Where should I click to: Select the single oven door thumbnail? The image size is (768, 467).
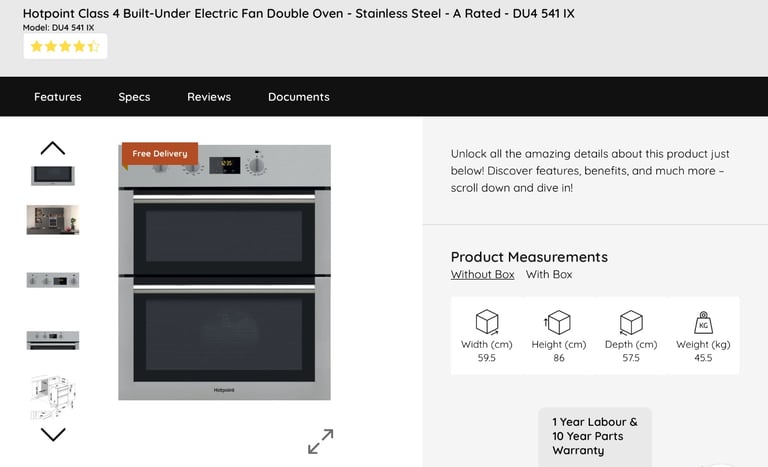[53, 175]
